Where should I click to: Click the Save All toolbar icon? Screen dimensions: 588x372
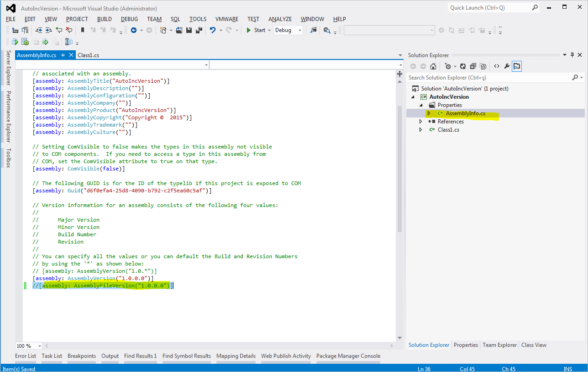click(x=199, y=30)
